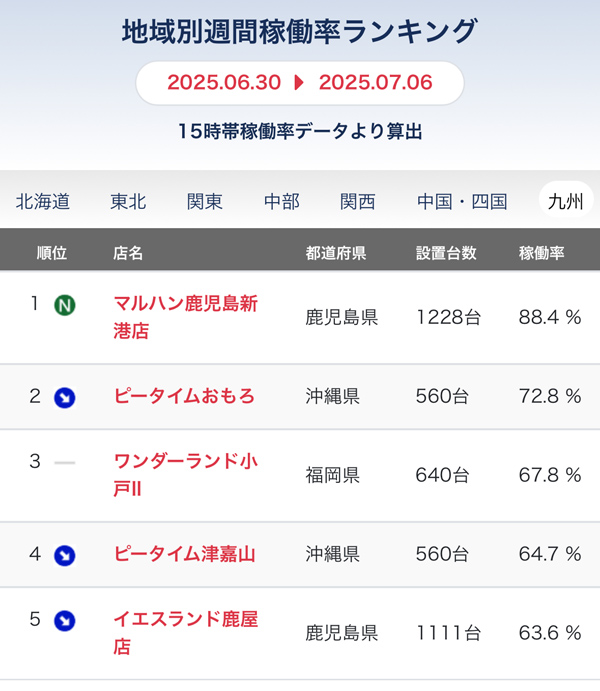The image size is (600, 691).
Task: Select the 関東 region tab
Action: pyautogui.click(x=205, y=202)
